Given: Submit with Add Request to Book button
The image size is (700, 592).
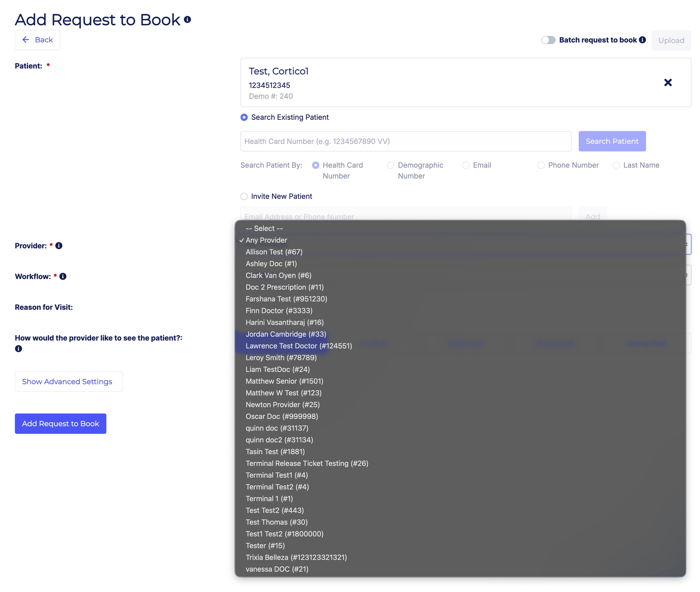Looking at the screenshot, I should (x=60, y=424).
